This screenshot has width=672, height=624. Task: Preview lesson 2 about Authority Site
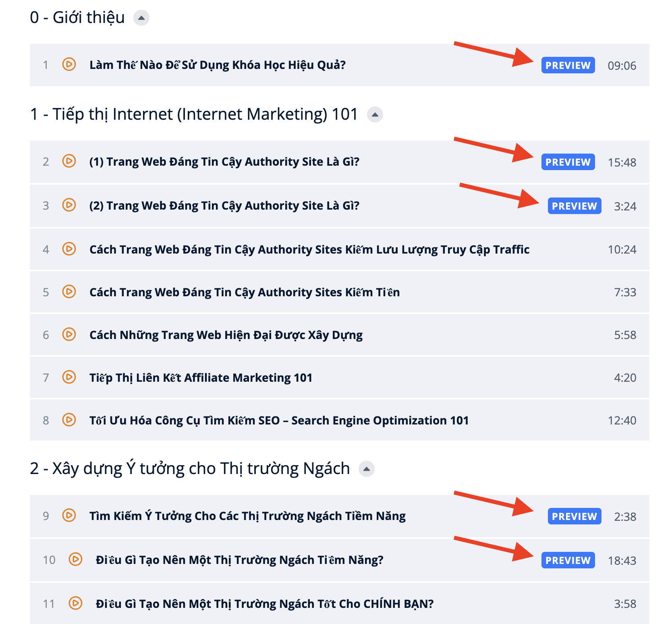click(568, 162)
